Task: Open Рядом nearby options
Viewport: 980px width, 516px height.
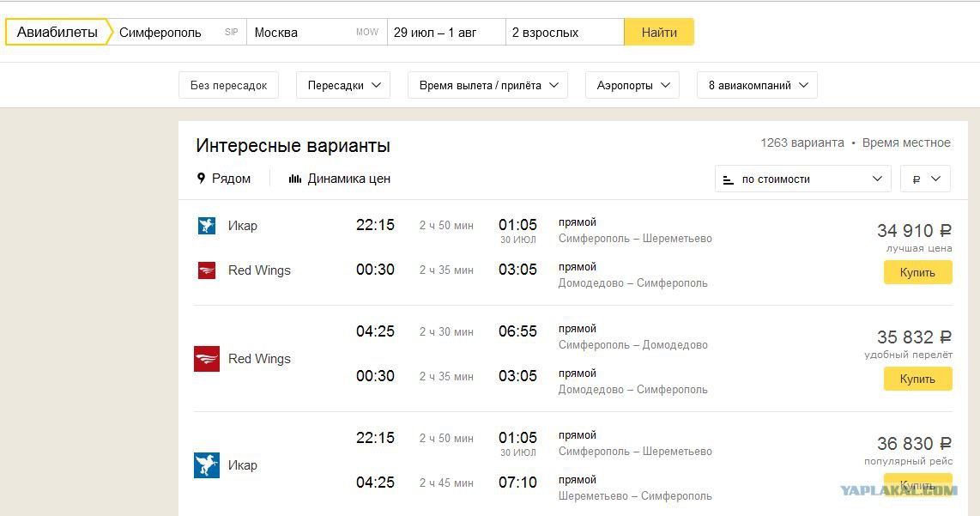Action: tap(224, 179)
